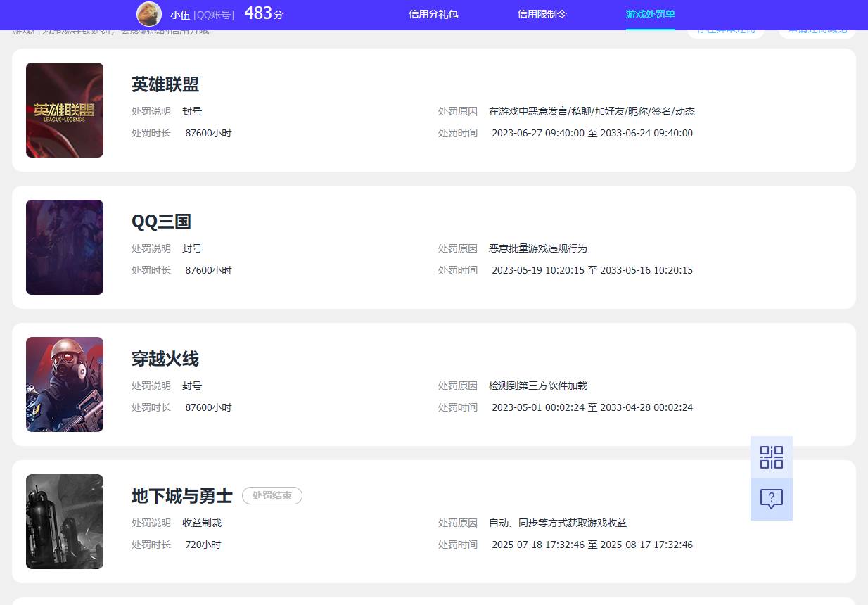Screen dimensions: 868x605
Task: Select the 游戏处罚单 tab
Action: [x=650, y=14]
